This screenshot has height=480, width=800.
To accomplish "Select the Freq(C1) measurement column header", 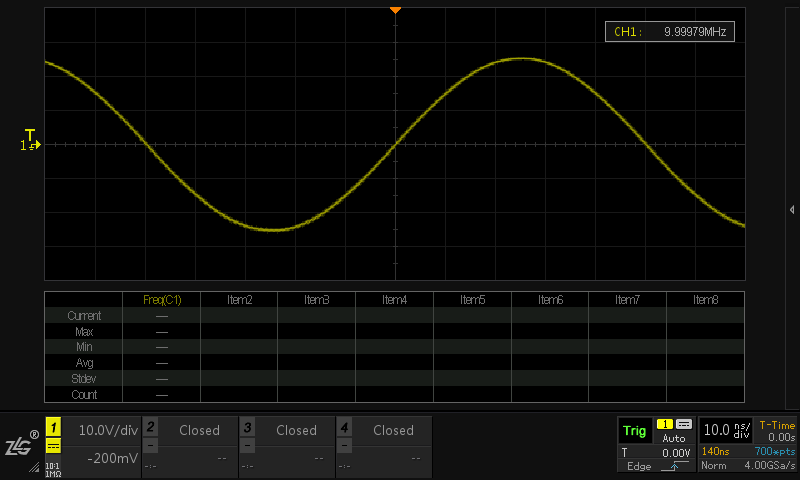I will [162, 300].
